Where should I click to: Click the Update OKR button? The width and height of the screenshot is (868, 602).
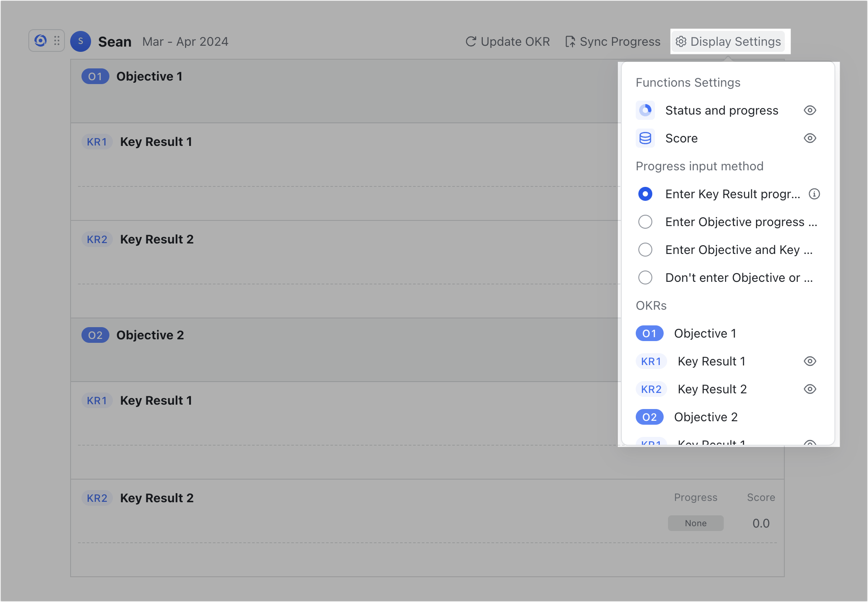pos(507,41)
